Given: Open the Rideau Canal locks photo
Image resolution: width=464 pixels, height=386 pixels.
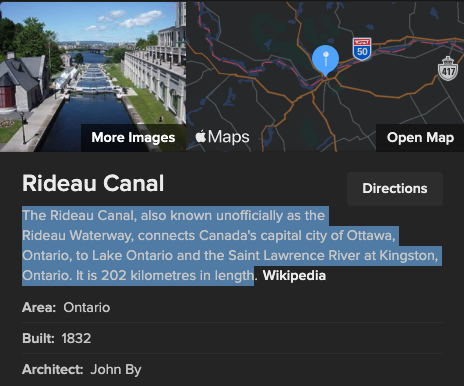Looking at the screenshot, I should tap(93, 77).
